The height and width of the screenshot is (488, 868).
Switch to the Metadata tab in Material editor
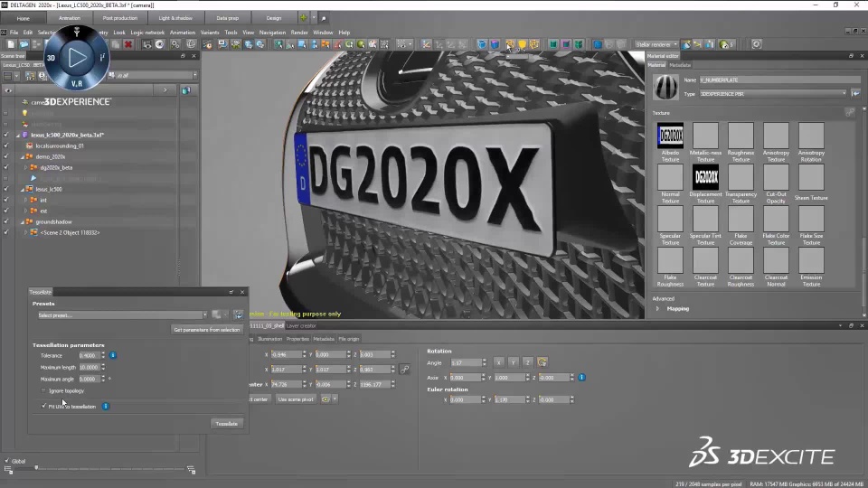click(x=680, y=65)
